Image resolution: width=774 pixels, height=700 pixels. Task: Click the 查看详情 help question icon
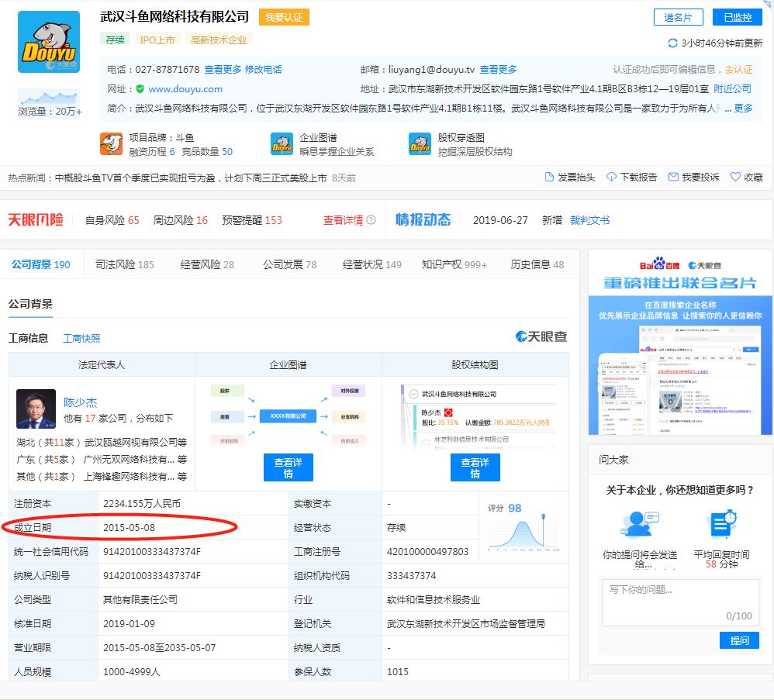point(371,220)
